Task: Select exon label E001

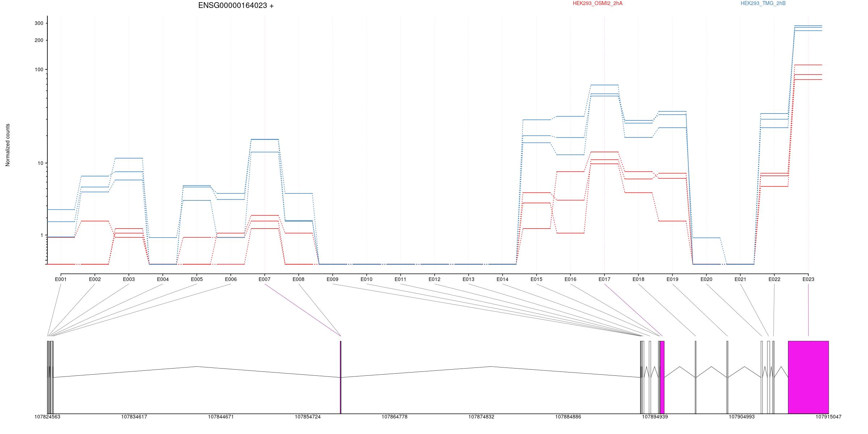Action: (x=61, y=279)
